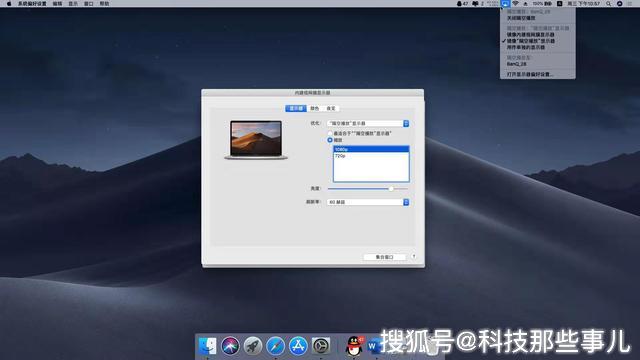Open the 优化 (Optimize for) dropdown
Image resolution: width=640 pixels, height=360 pixels.
(368, 123)
